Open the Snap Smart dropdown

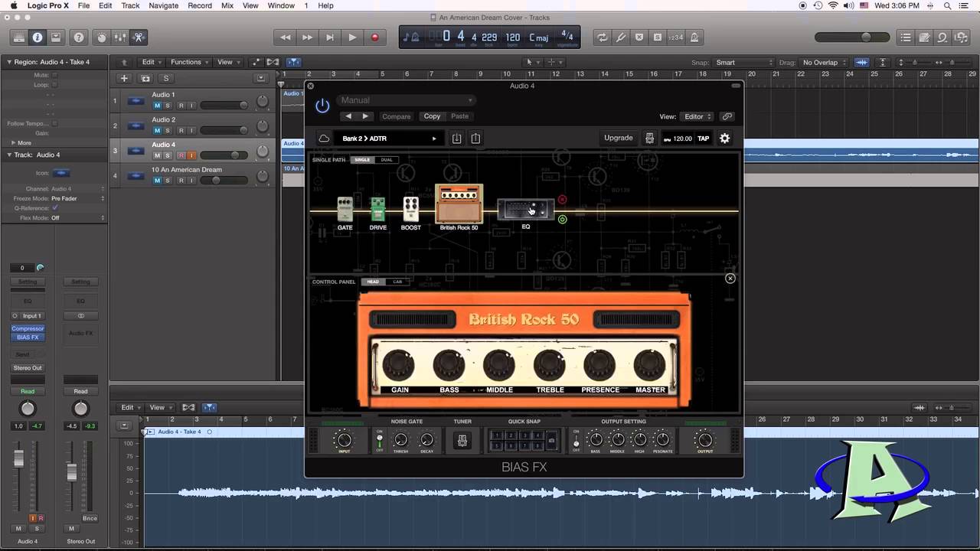tap(743, 63)
